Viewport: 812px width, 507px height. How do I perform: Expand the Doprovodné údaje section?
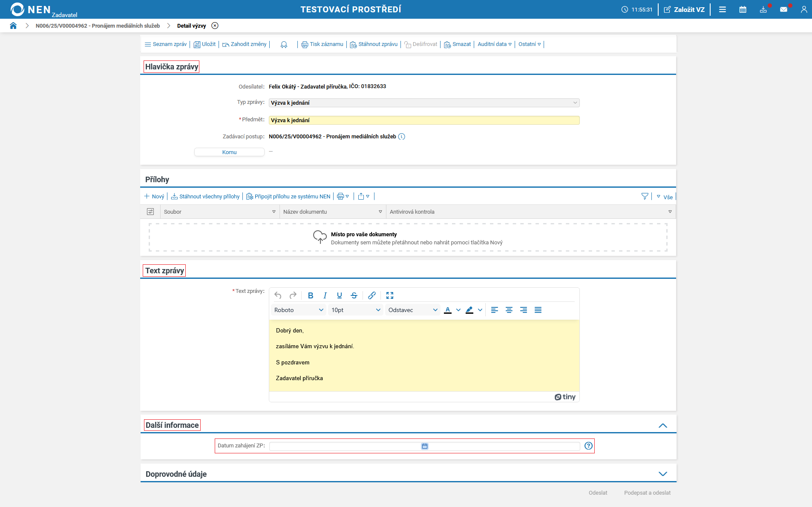click(x=662, y=474)
